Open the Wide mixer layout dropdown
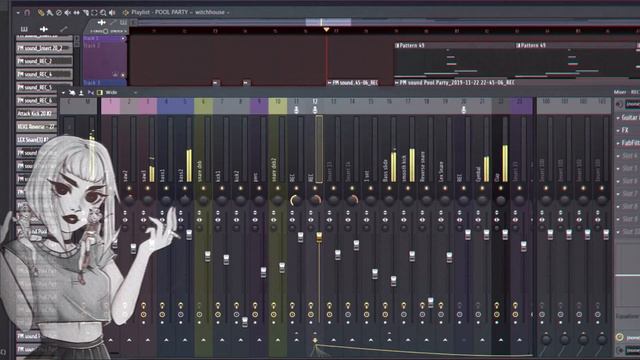The height and width of the screenshot is (360, 640). [x=135, y=93]
